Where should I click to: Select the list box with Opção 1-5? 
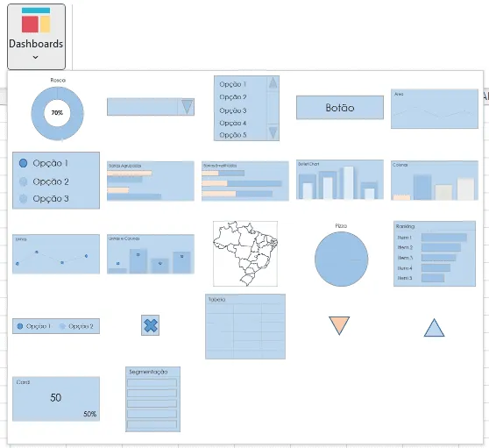pos(246,108)
